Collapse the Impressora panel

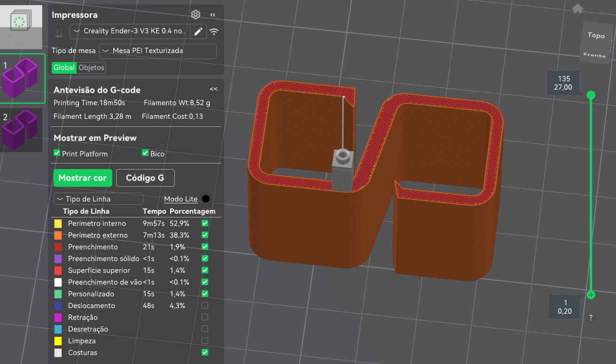(213, 15)
